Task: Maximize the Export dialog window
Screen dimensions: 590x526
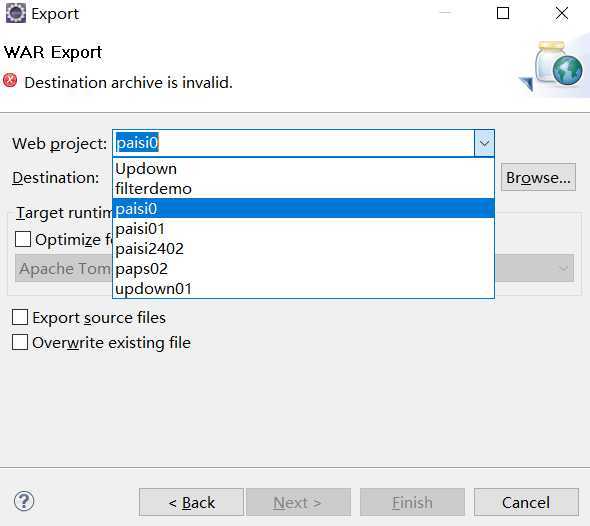Action: pos(503,13)
